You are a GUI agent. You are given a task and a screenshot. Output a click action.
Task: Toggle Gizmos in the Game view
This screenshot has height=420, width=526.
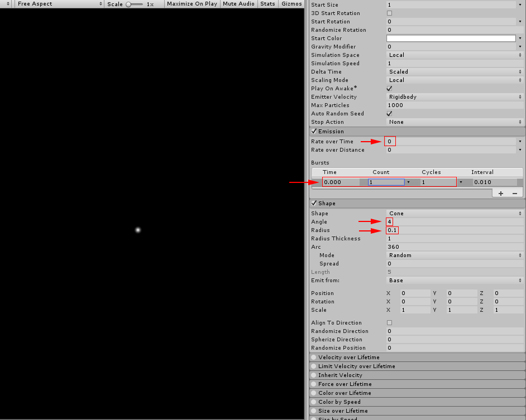point(291,4)
